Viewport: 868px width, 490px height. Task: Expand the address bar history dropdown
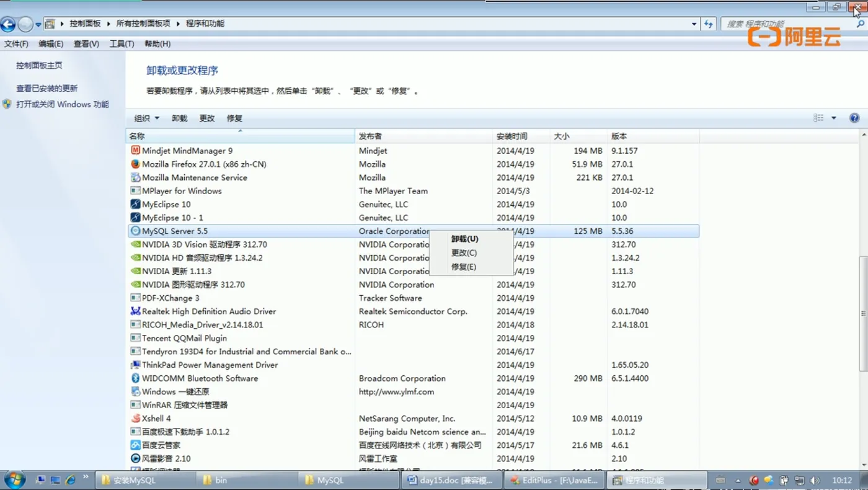(694, 24)
